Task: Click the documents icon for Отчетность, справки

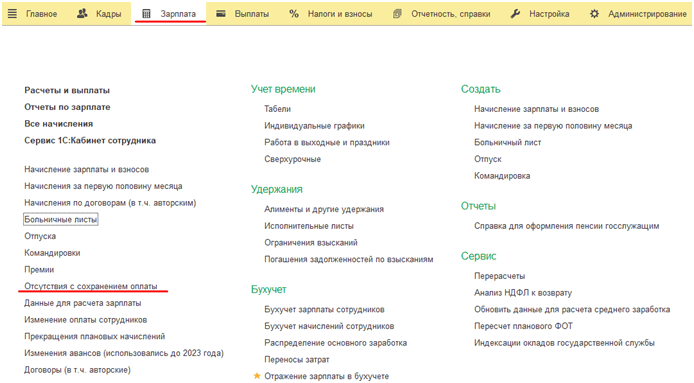Action: tap(397, 14)
